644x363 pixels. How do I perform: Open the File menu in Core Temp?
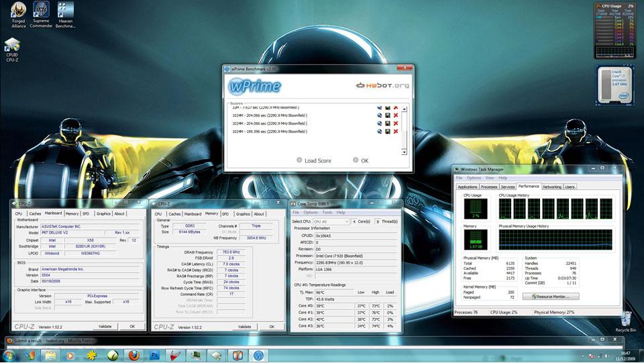coord(296,212)
